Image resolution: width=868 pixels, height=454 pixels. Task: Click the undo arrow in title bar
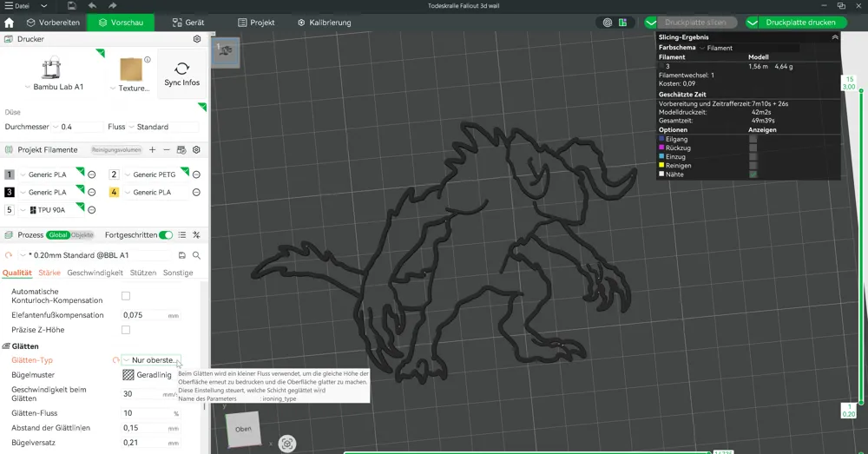(x=92, y=5)
